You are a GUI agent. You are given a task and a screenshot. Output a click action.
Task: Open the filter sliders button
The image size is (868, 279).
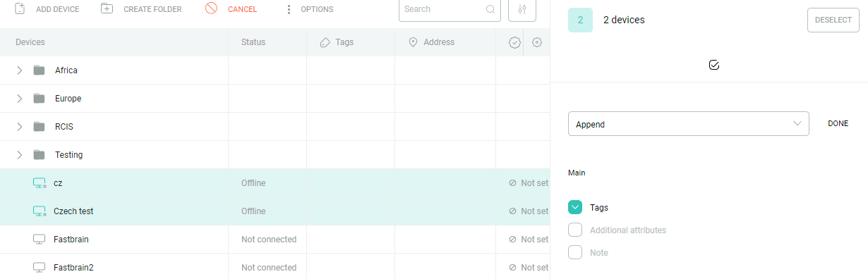522,10
